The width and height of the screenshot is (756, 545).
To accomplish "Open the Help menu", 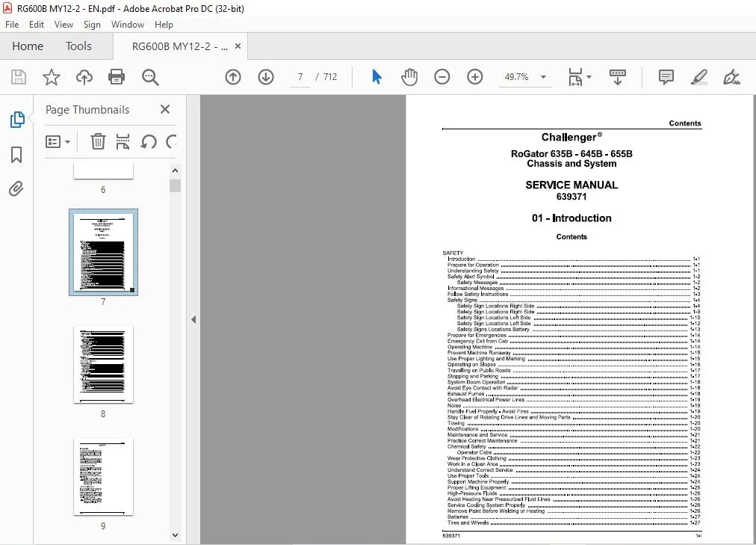I will click(x=164, y=25).
